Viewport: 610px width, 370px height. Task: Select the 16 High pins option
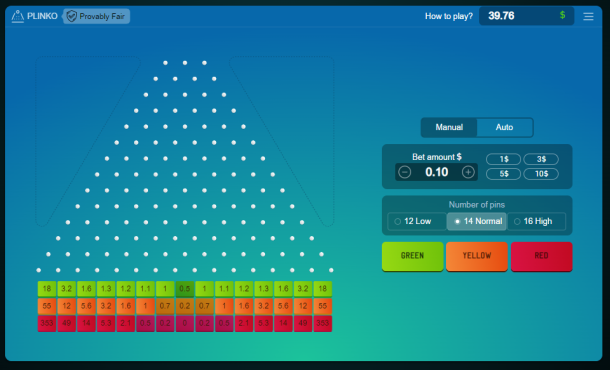tap(536, 221)
